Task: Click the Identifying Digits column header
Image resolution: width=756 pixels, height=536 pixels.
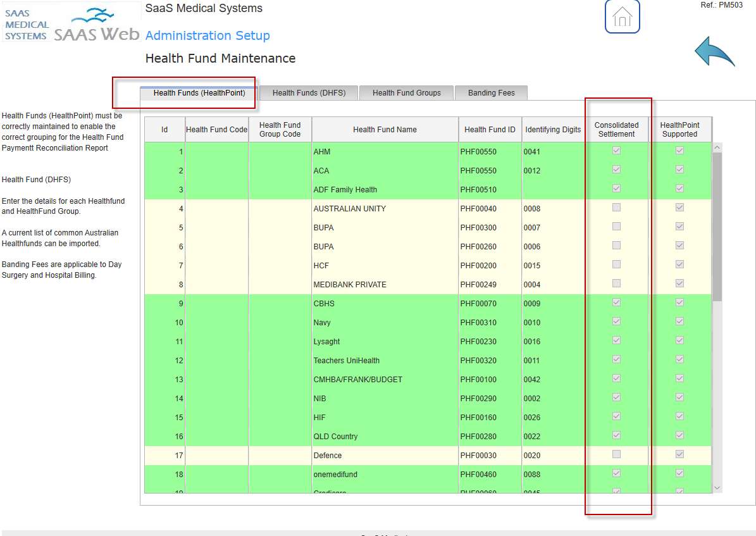Action: point(553,129)
